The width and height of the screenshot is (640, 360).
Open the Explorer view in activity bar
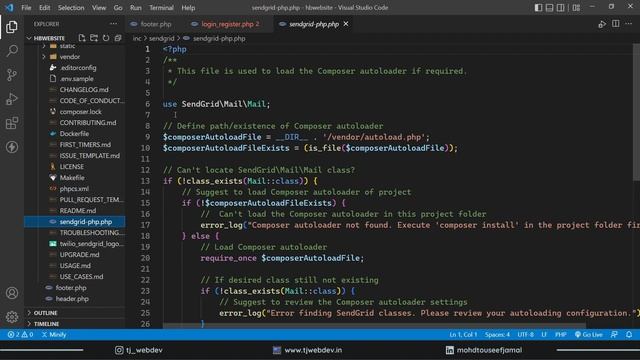(12, 27)
